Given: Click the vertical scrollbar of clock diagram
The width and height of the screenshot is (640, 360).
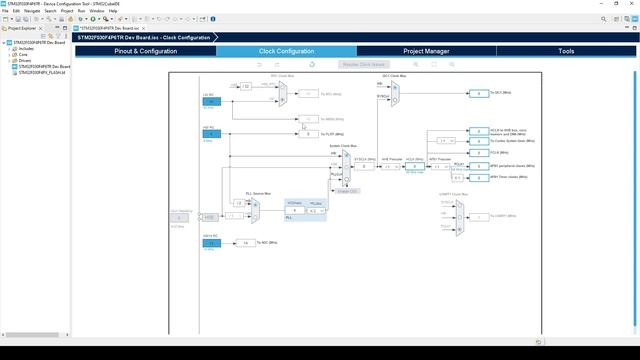Looking at the screenshot, I should (635, 198).
